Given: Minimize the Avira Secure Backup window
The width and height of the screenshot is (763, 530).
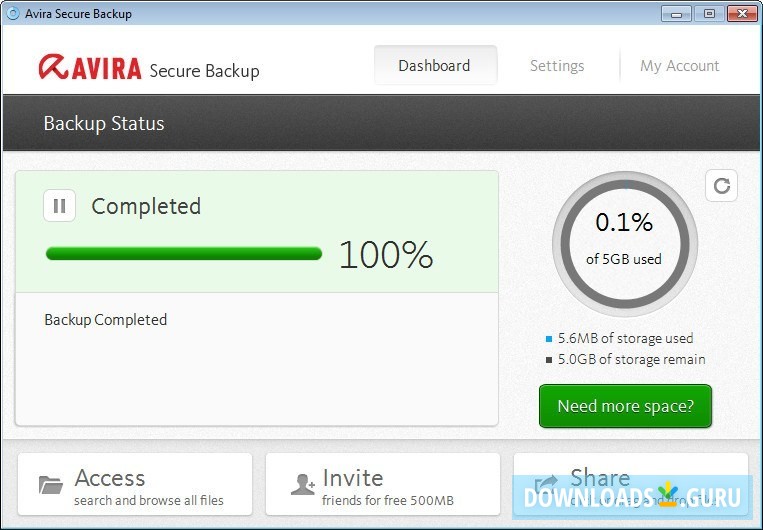Looking at the screenshot, I should (x=676, y=14).
